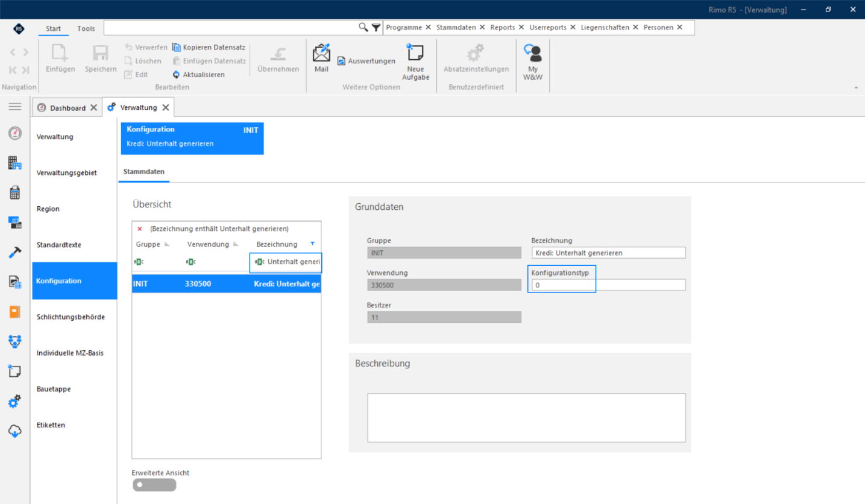Toggle the Erweiterte Ansicht switch

click(154, 485)
